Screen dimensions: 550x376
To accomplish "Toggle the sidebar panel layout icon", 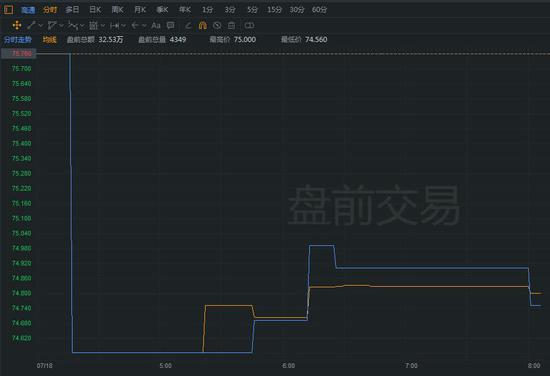I will coord(8,9).
